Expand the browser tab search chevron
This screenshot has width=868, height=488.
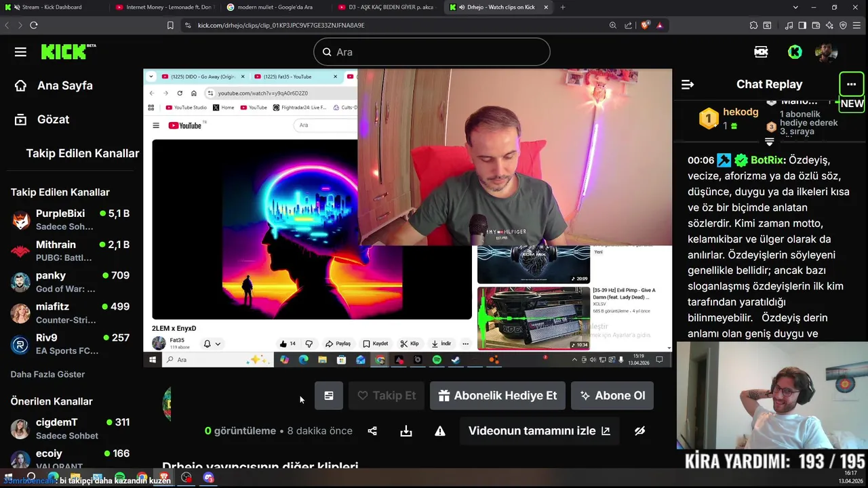(795, 7)
